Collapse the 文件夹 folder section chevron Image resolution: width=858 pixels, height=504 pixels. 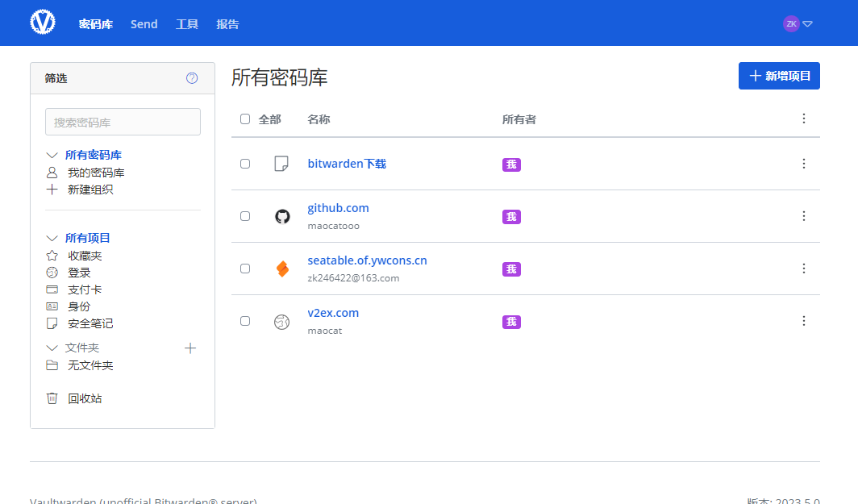pyautogui.click(x=52, y=348)
